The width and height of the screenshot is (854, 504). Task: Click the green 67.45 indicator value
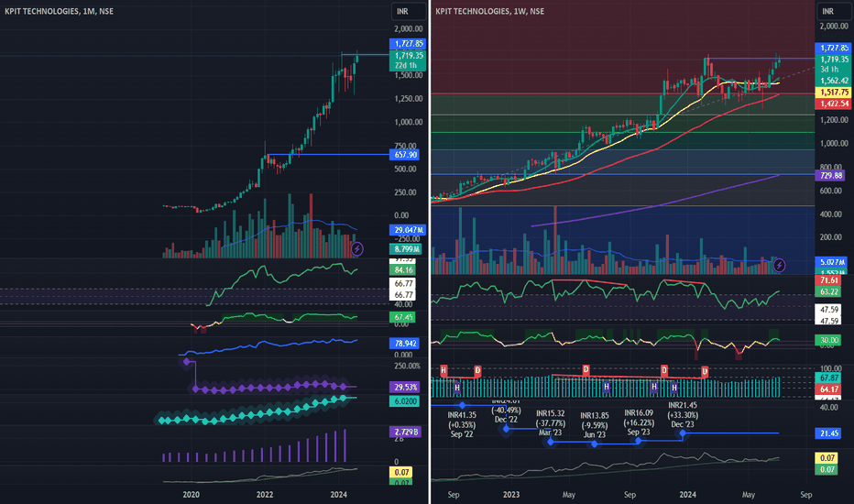pyautogui.click(x=402, y=317)
